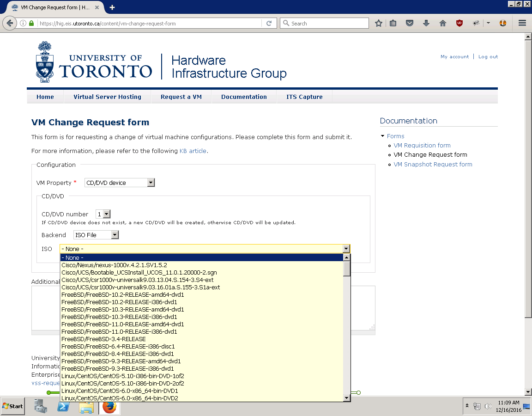Launch Windows PowerShell from the taskbar
532x416 pixels.
[63, 406]
